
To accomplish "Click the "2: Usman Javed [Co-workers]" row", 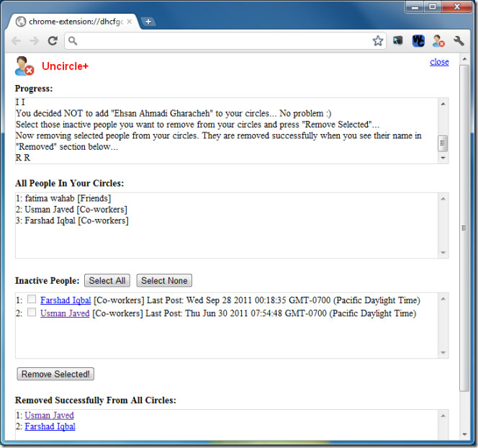I will coord(72,210).
